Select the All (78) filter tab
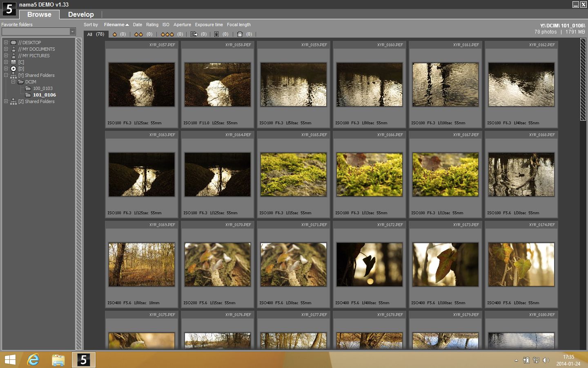The width and height of the screenshot is (588, 368). pos(96,34)
